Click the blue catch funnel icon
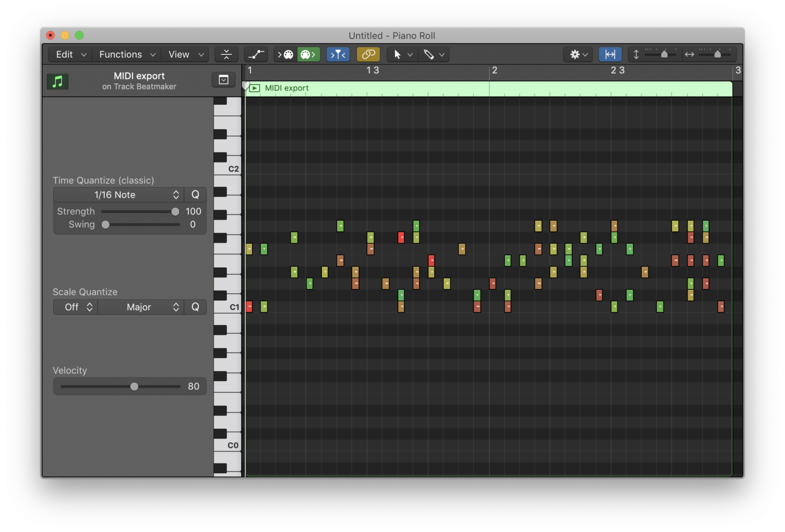Screen dimensions: 785x532 tap(338, 54)
